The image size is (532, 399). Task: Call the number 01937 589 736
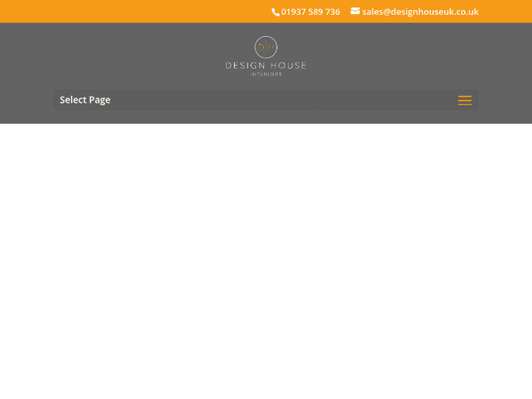[310, 12]
